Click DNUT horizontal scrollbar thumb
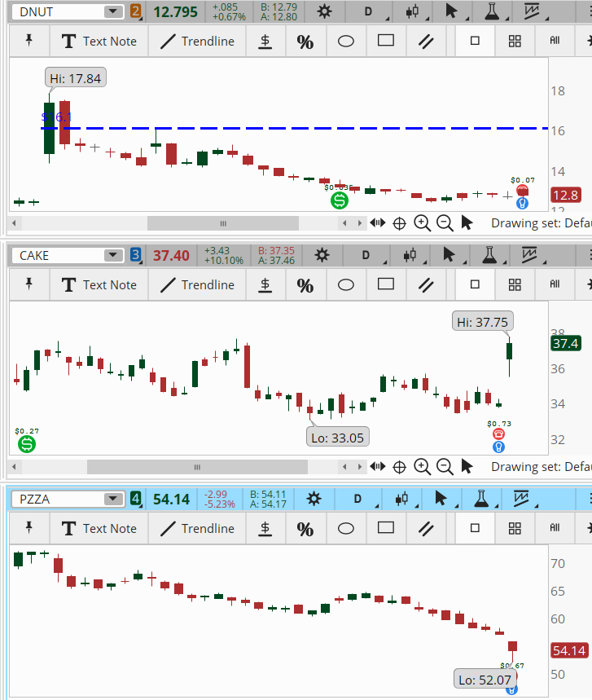 (223, 223)
